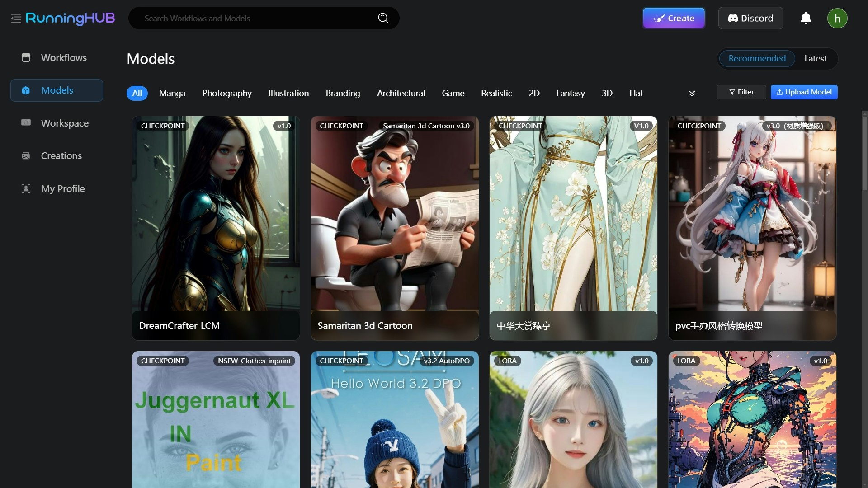This screenshot has width=868, height=488.
Task: Select the Photography category tab
Action: tap(226, 94)
